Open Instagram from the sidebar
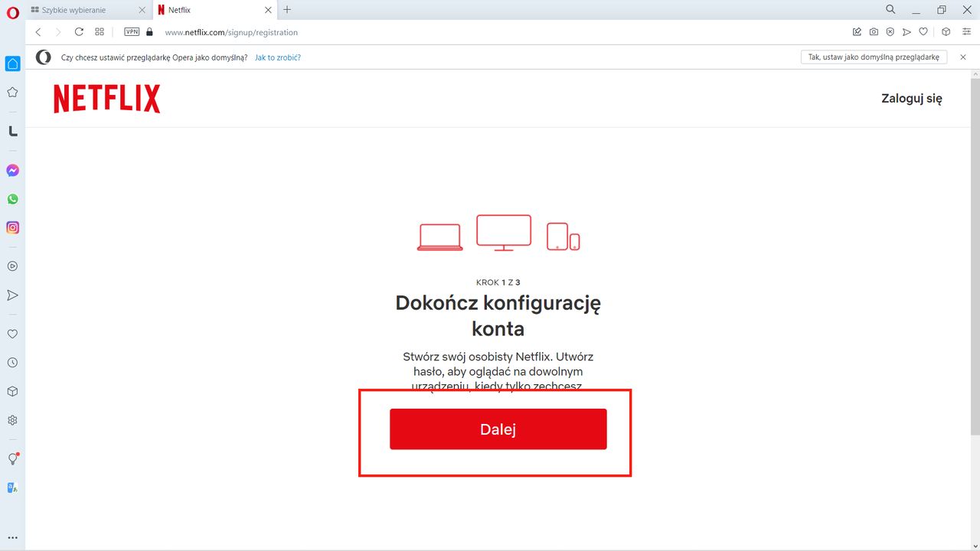Viewport: 980px width, 551px height. point(12,227)
